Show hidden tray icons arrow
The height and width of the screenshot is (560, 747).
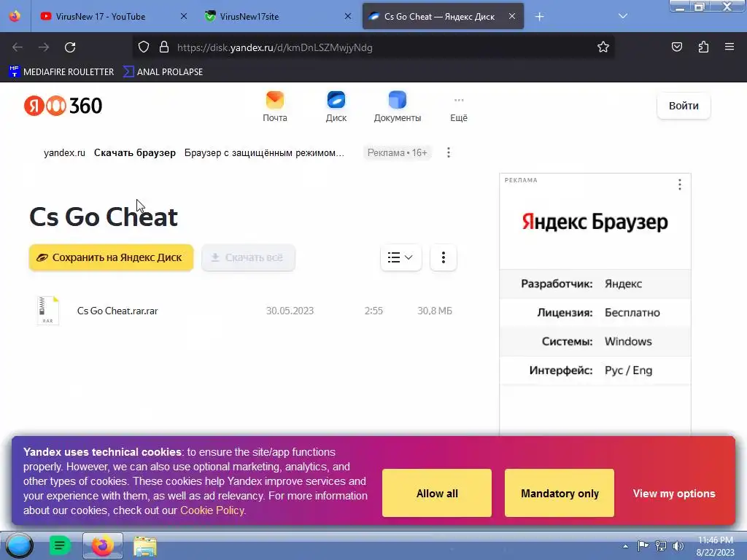click(625, 546)
